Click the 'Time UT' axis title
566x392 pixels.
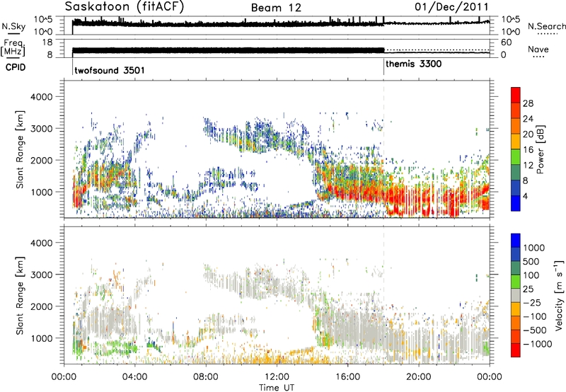tap(277, 388)
